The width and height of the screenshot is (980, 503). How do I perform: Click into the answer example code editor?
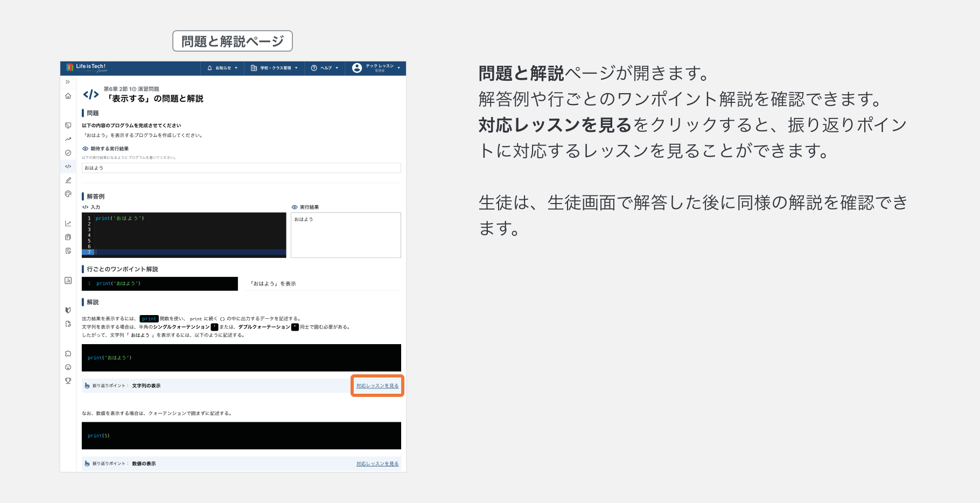tap(184, 235)
